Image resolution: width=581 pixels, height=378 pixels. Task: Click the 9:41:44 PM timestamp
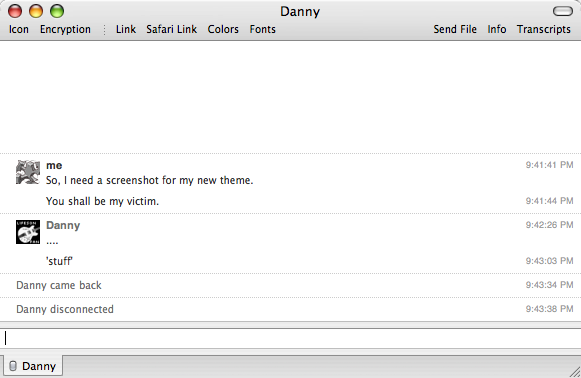tap(550, 201)
